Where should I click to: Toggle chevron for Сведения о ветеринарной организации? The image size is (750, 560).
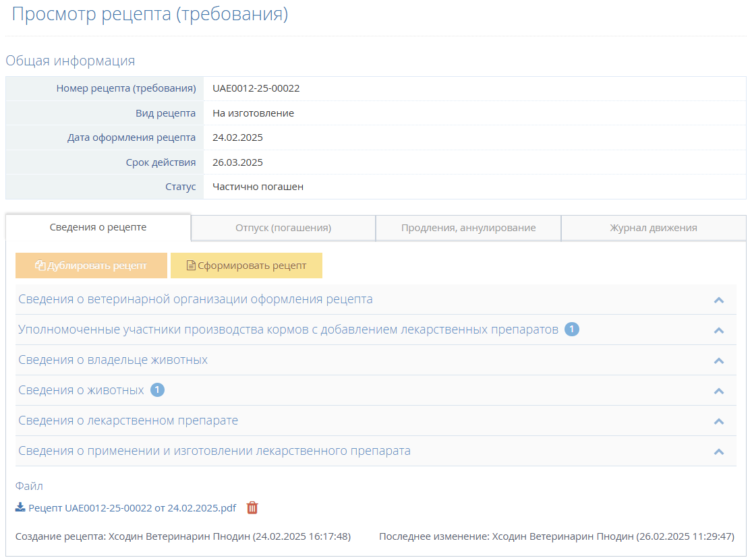click(718, 300)
